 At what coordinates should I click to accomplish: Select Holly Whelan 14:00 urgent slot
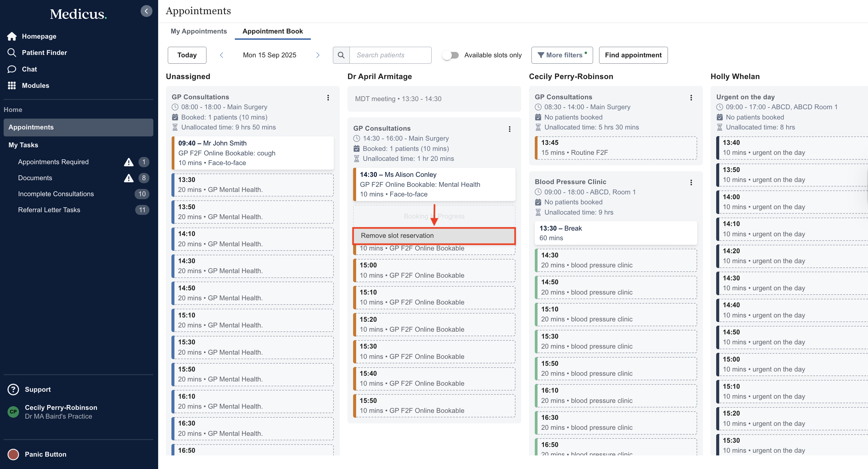click(792, 202)
